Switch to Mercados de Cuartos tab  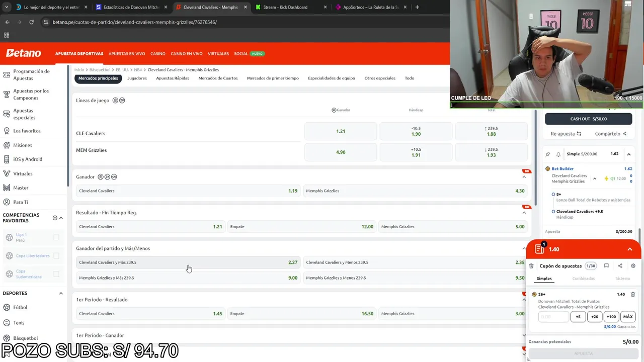(218, 78)
